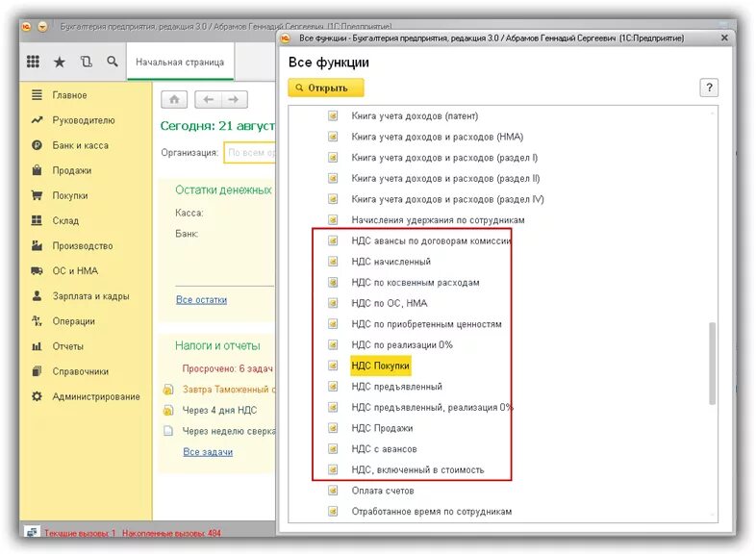This screenshot has height=556, width=756.
Task: Click the Главное section icon
Action: coord(37,95)
